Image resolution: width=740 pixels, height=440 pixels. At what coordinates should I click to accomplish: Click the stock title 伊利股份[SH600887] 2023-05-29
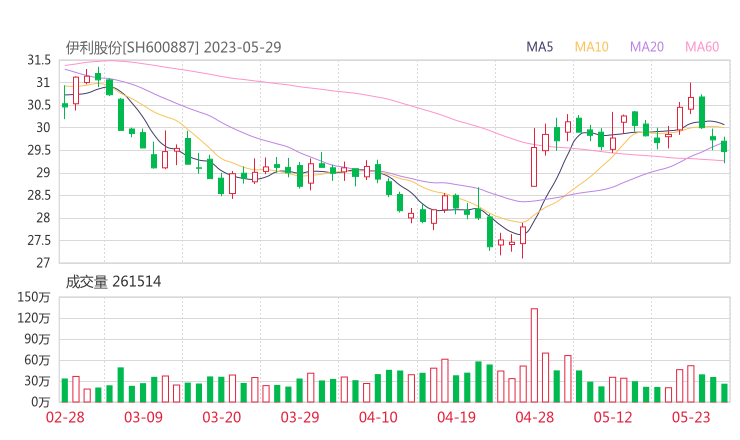173,47
